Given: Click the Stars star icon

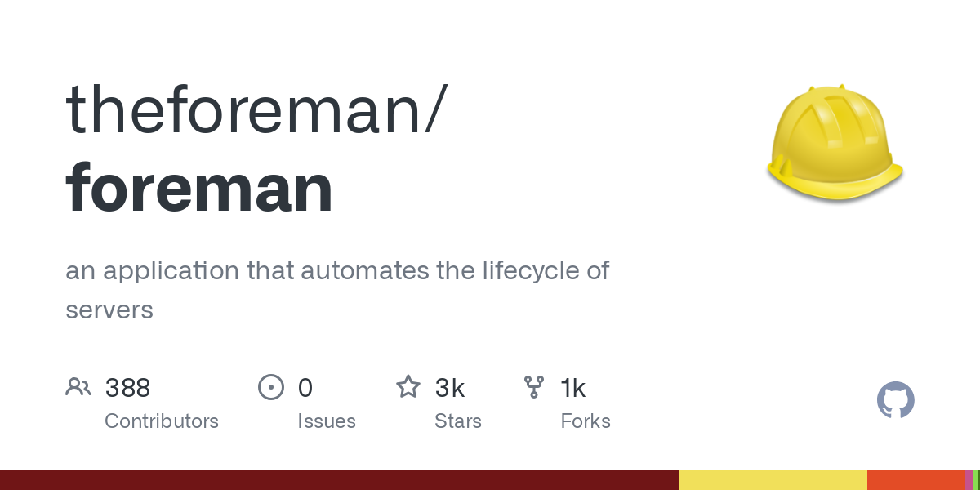Looking at the screenshot, I should pos(408,386).
